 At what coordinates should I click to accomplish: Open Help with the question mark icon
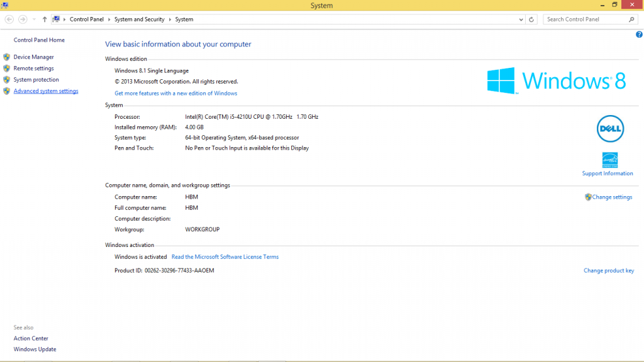pos(639,35)
